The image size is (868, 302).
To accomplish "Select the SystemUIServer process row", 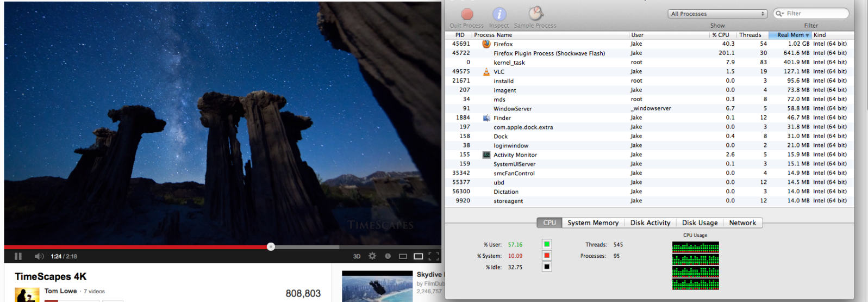I will tap(649, 164).
